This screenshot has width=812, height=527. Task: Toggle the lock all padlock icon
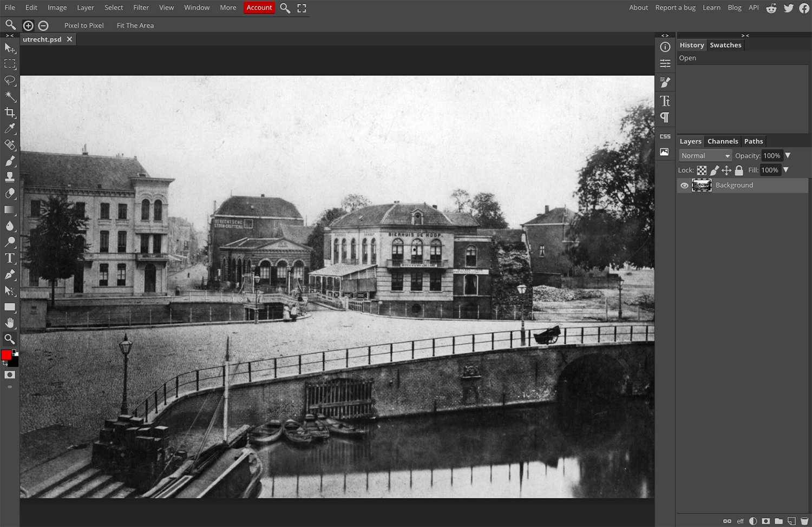tap(739, 170)
